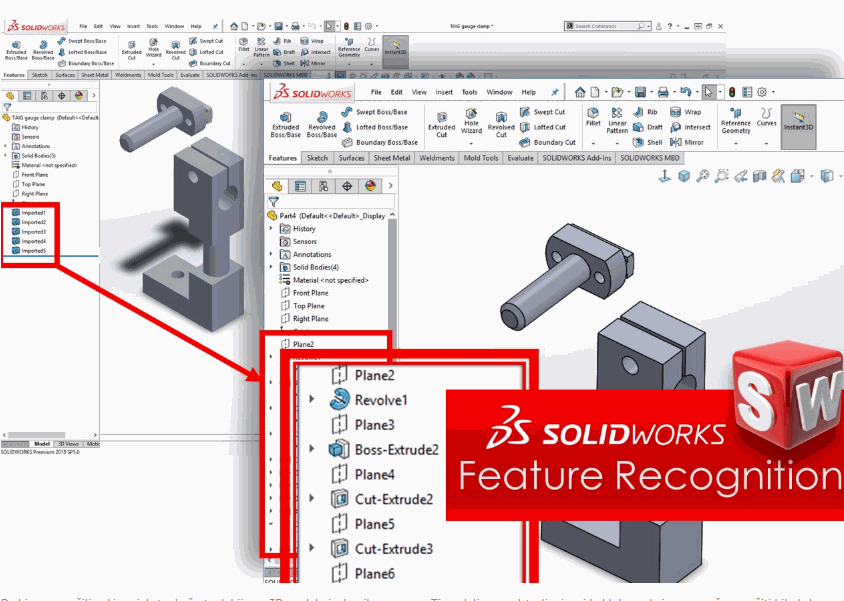Expand Solid Bodies(4) in the Part4 tree
The image size is (844, 601).
coord(271,267)
